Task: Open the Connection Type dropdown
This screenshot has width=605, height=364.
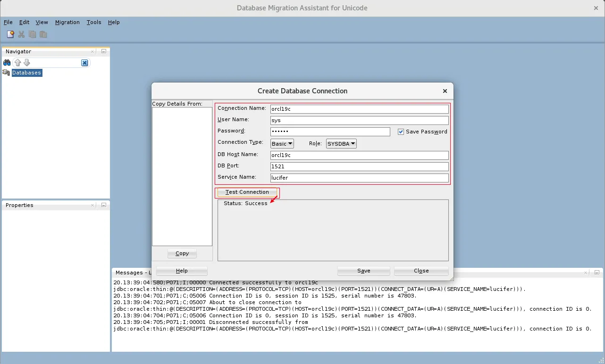Action: pos(282,144)
